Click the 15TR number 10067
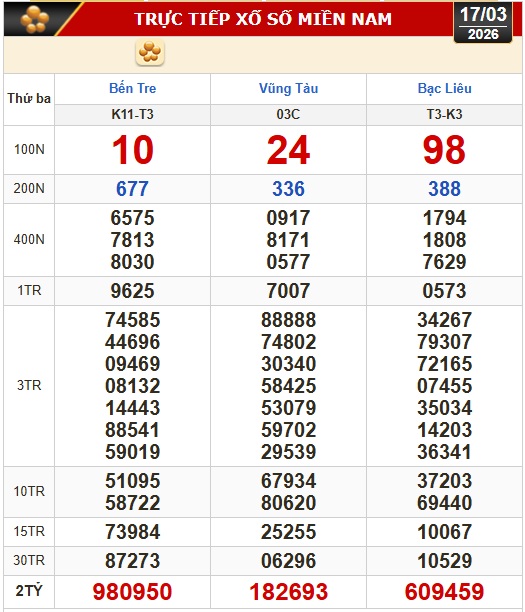Image resolution: width=525 pixels, height=612 pixels. click(x=445, y=532)
